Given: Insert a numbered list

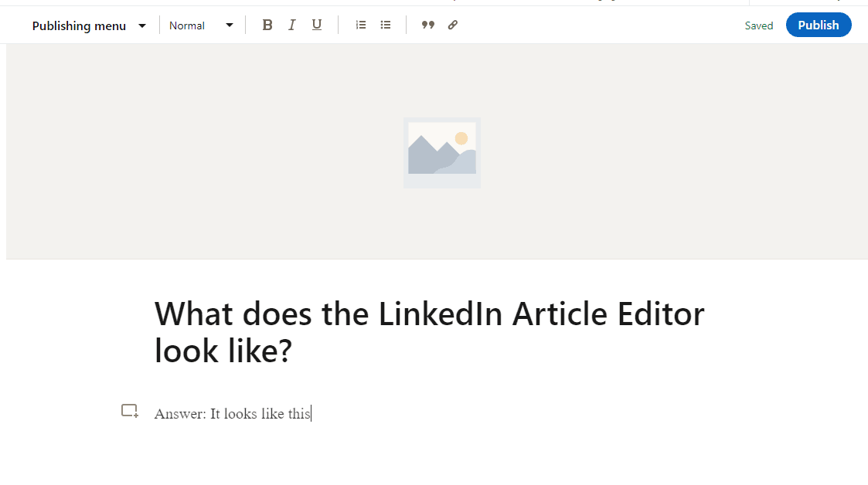Looking at the screenshot, I should (x=361, y=25).
